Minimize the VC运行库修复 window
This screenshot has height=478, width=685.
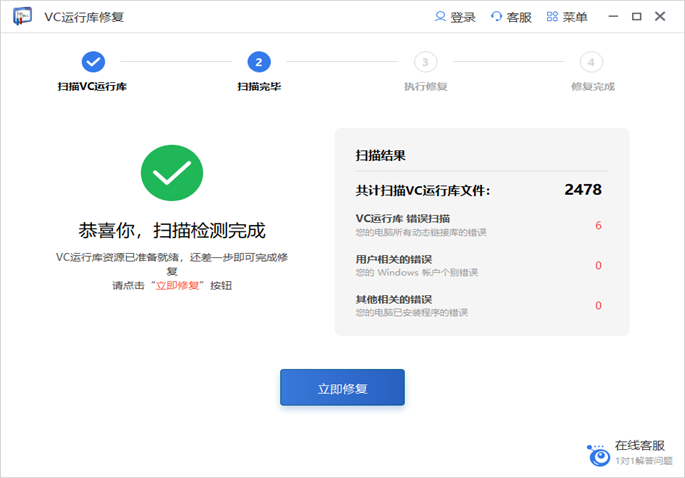click(x=612, y=17)
